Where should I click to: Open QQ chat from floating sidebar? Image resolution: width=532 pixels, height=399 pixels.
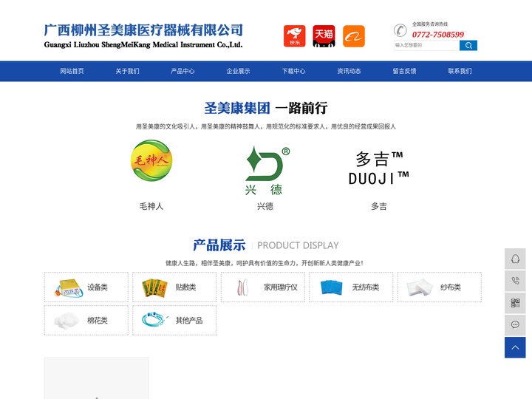point(515,259)
